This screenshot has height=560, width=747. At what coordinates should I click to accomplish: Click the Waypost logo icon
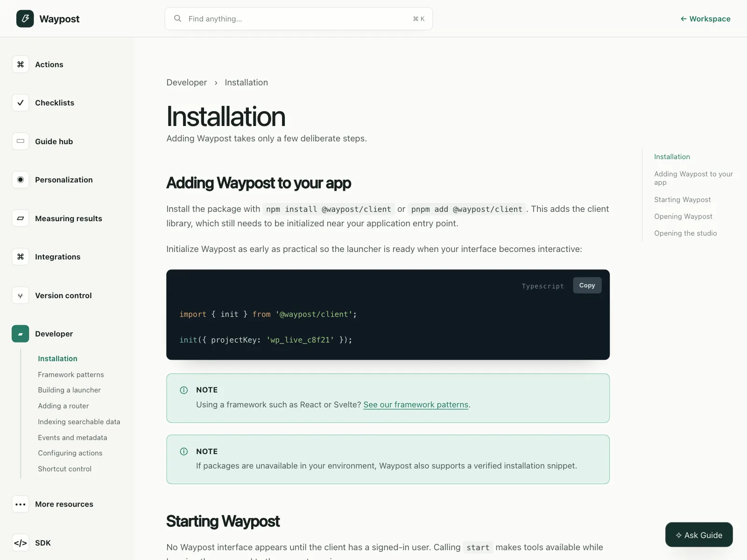point(25,19)
